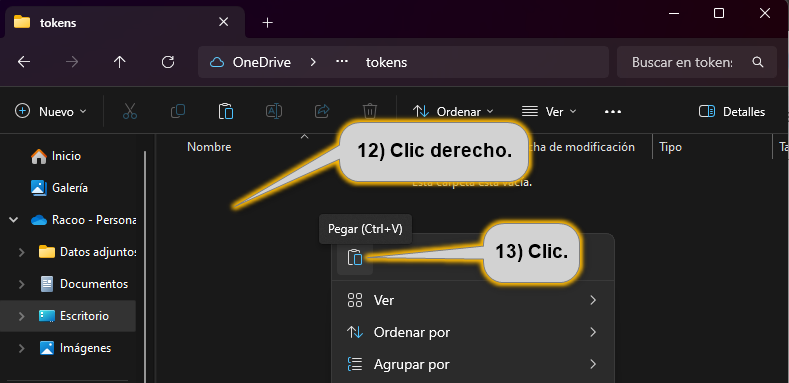Image resolution: width=789 pixels, height=383 pixels.
Task: Click the OneDrive breadcrumb text
Action: (262, 62)
